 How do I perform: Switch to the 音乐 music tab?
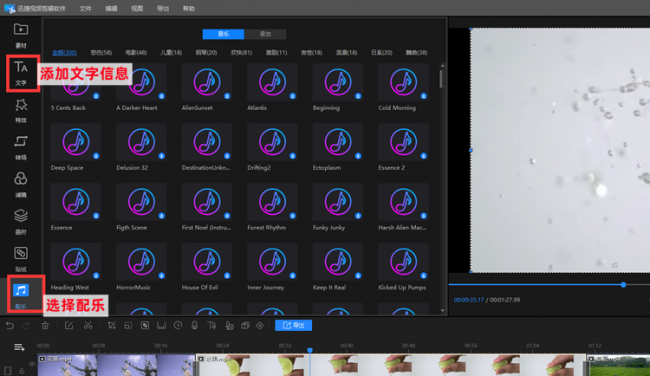tap(223, 34)
